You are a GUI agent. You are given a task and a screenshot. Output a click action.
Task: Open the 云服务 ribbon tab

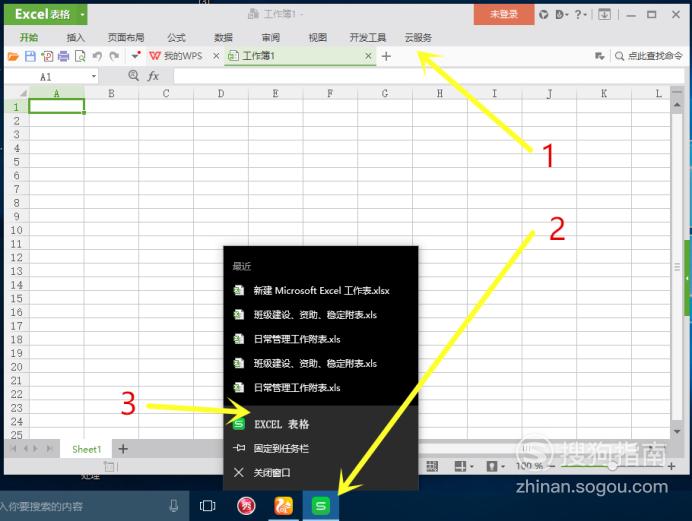(x=418, y=37)
